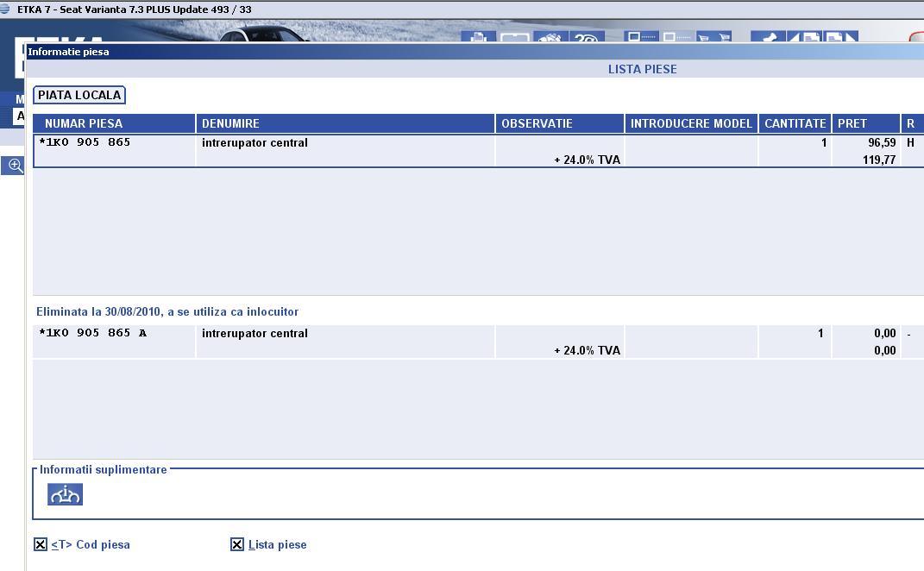The height and width of the screenshot is (571, 924).
Task: Click the ETKA app icon in title bar
Action: [x=6, y=9]
